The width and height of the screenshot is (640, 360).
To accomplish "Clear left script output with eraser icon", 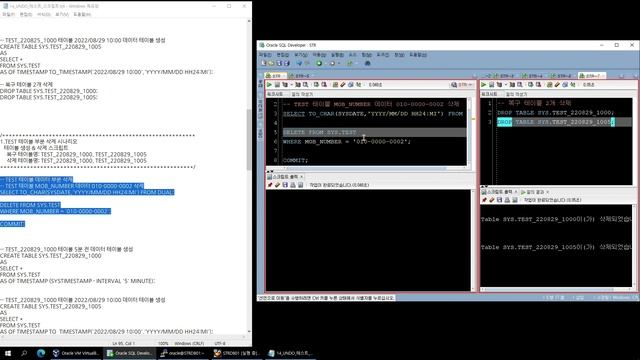I will 277,185.
